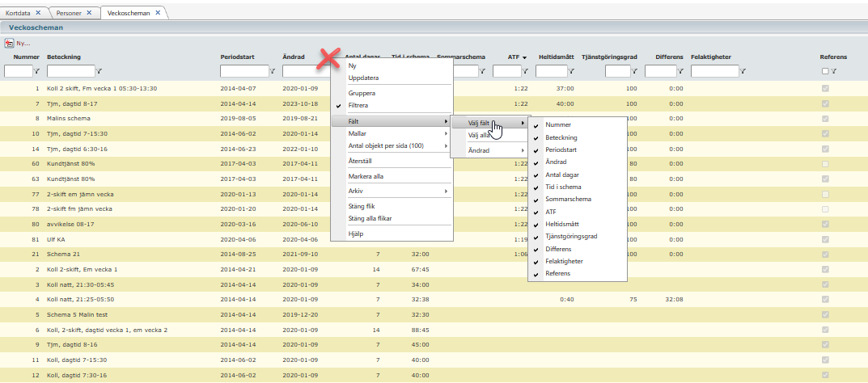Viewport: 868px width, 383px height.
Task: Click the filter funnel icon for ATF column
Action: (x=525, y=71)
